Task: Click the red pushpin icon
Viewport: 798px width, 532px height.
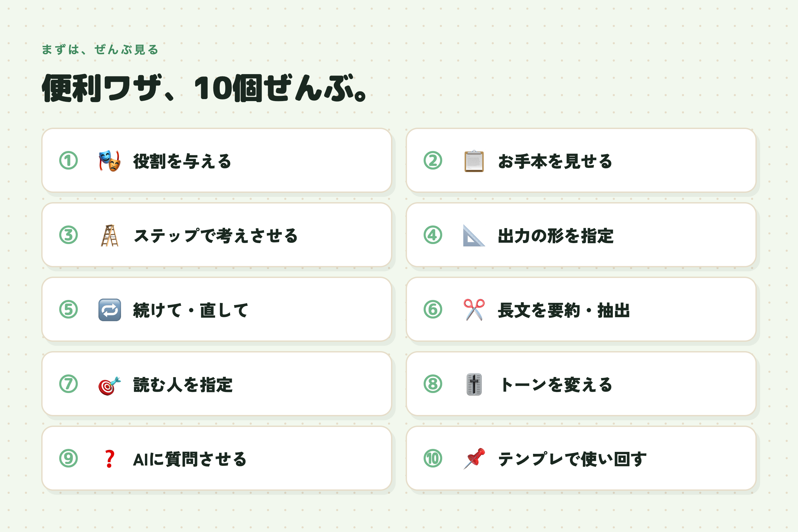Action: click(474, 459)
